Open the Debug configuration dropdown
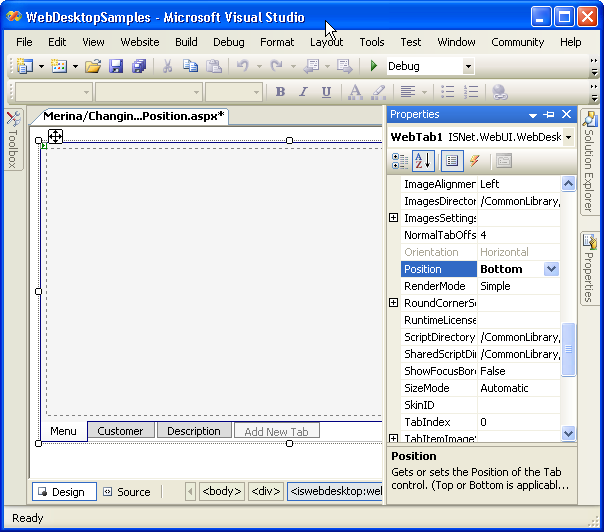The width and height of the screenshot is (604, 532). click(468, 66)
